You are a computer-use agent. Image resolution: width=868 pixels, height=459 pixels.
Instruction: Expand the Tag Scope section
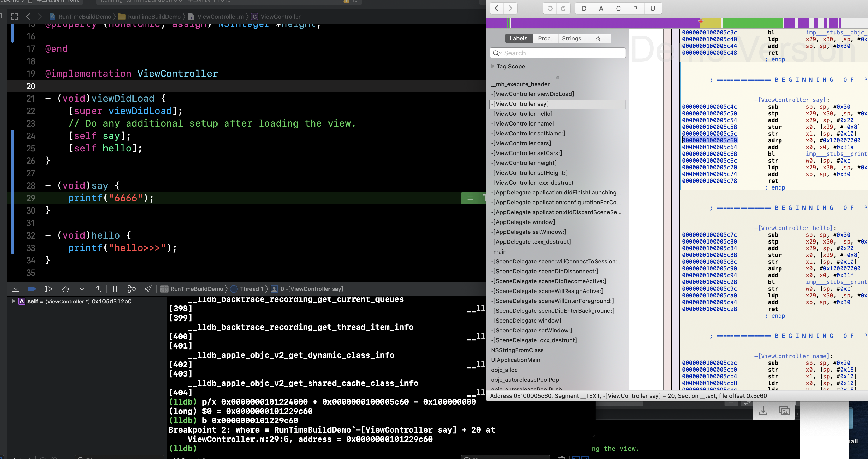tap(493, 66)
